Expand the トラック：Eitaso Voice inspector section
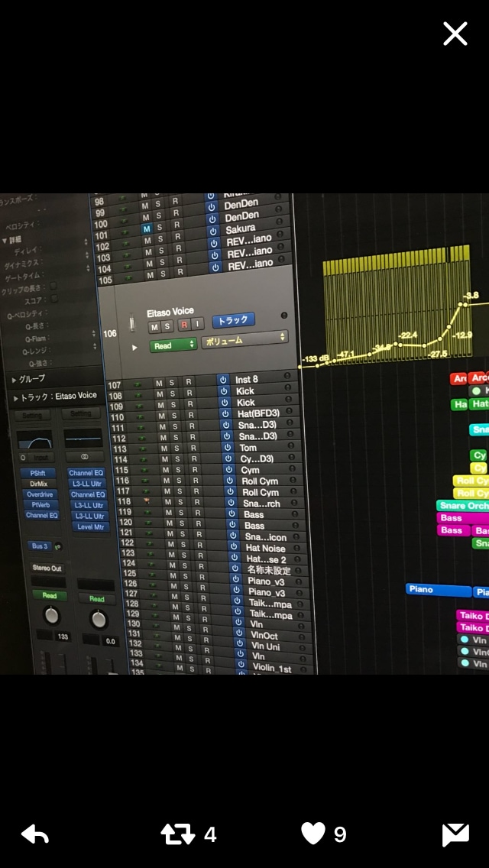 coord(15,397)
